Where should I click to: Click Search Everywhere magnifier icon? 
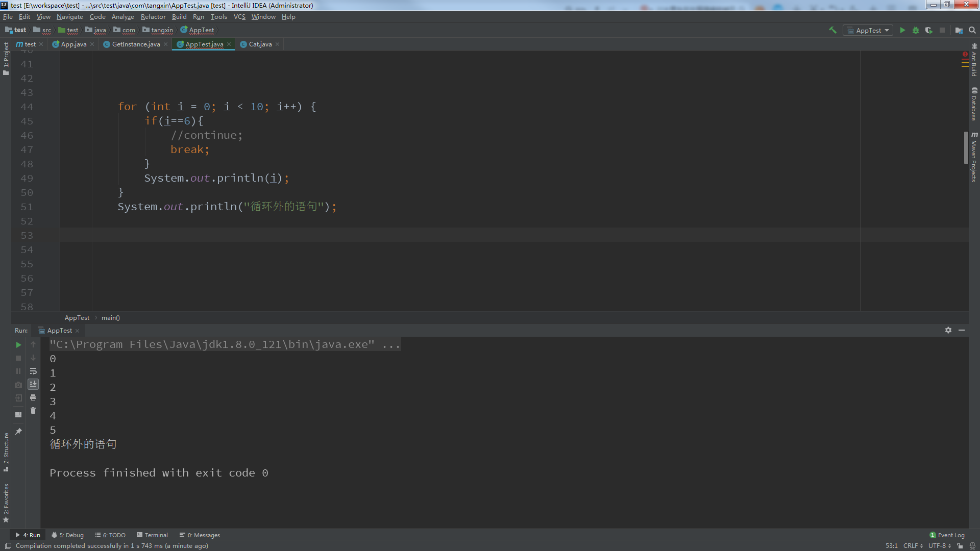(972, 30)
